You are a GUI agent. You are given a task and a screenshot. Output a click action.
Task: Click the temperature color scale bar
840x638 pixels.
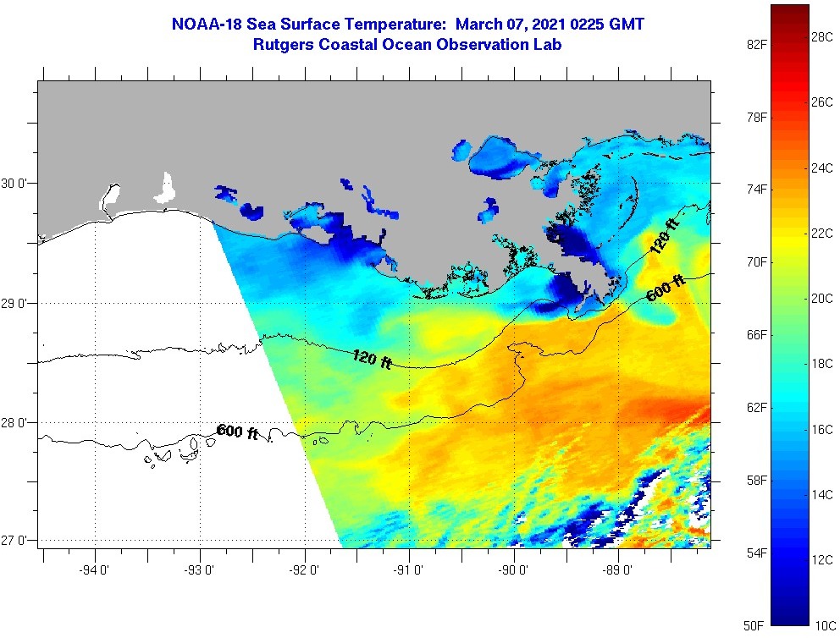tap(790, 315)
